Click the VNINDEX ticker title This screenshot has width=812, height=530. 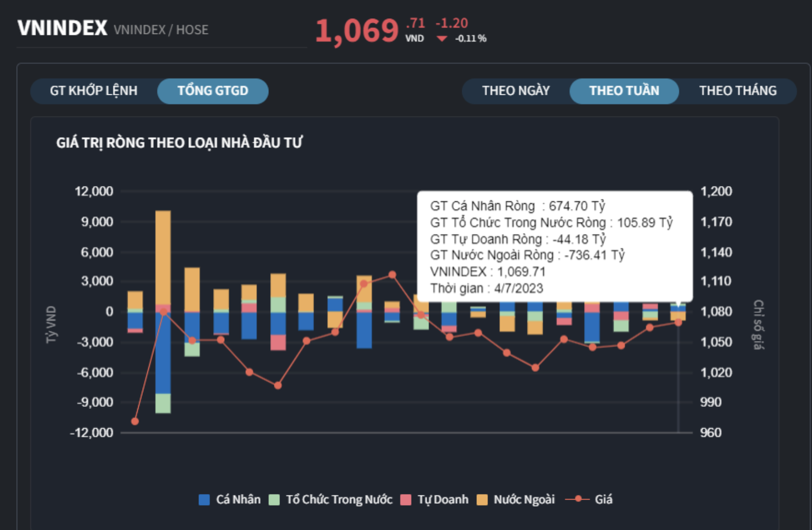62,28
